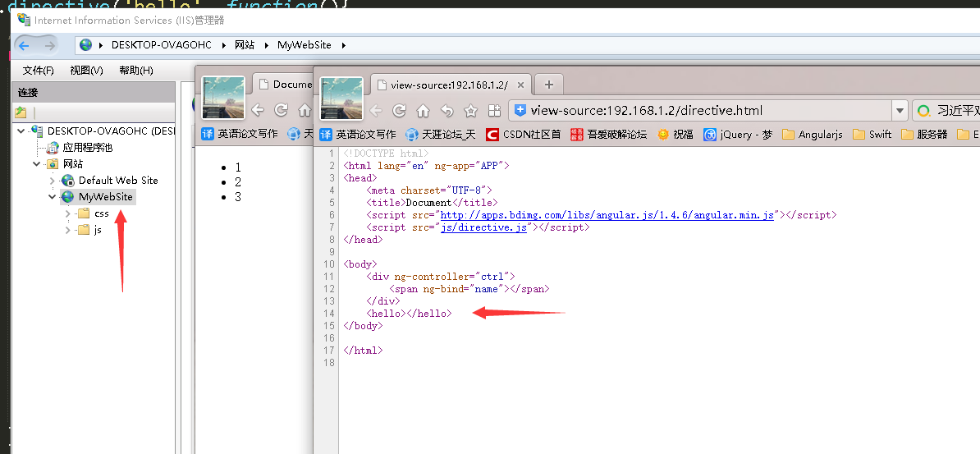Select the css folder in the tree

[101, 213]
